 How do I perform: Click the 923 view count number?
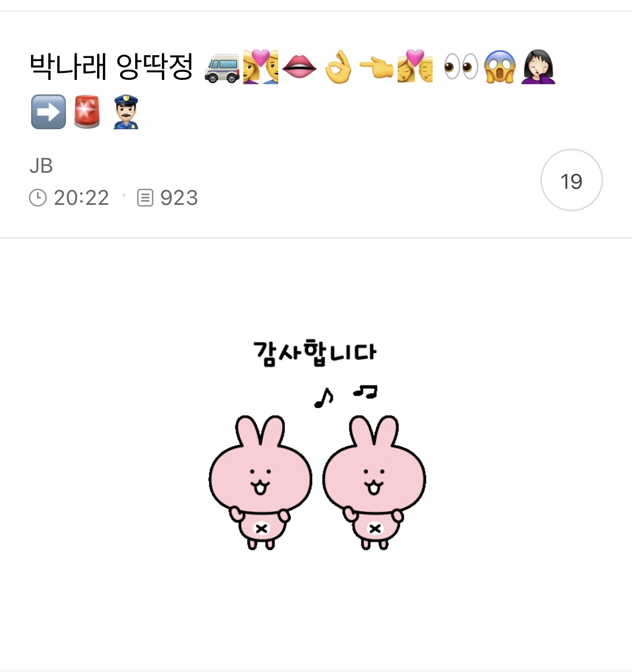(x=179, y=198)
